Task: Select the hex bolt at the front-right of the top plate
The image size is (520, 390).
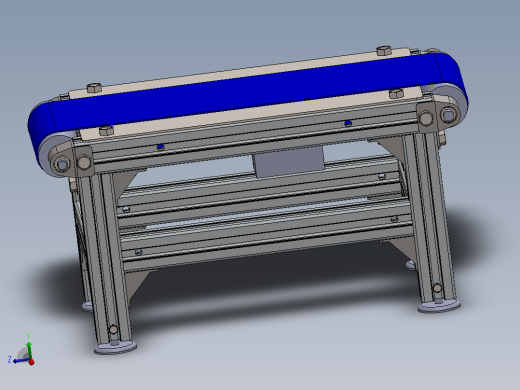Action: [x=396, y=93]
